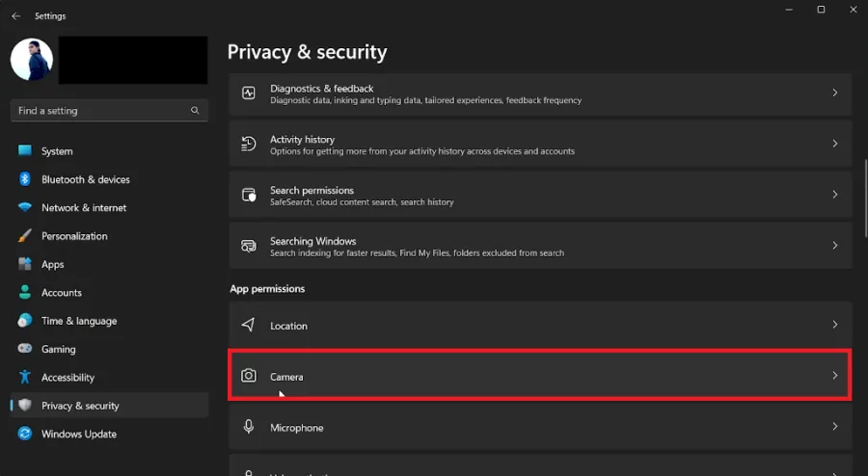Viewport: 868px width, 476px height.
Task: Click the Location arrow icon
Action: click(249, 325)
